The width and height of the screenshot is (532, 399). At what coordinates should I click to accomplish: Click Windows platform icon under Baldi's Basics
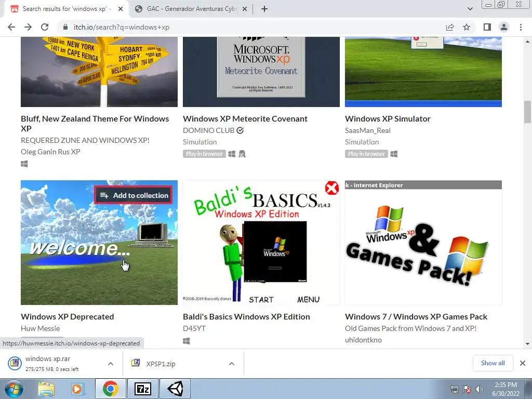coord(187,341)
